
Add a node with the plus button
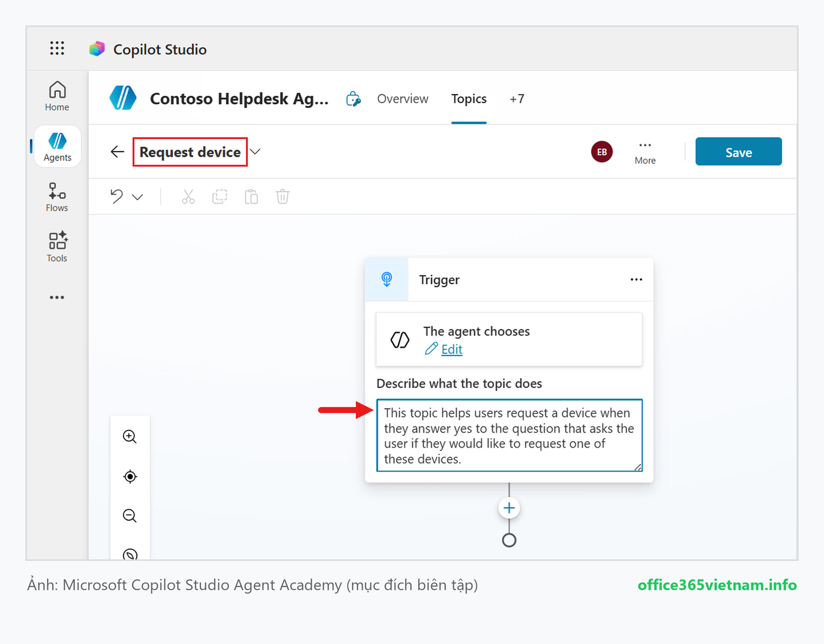point(509,508)
